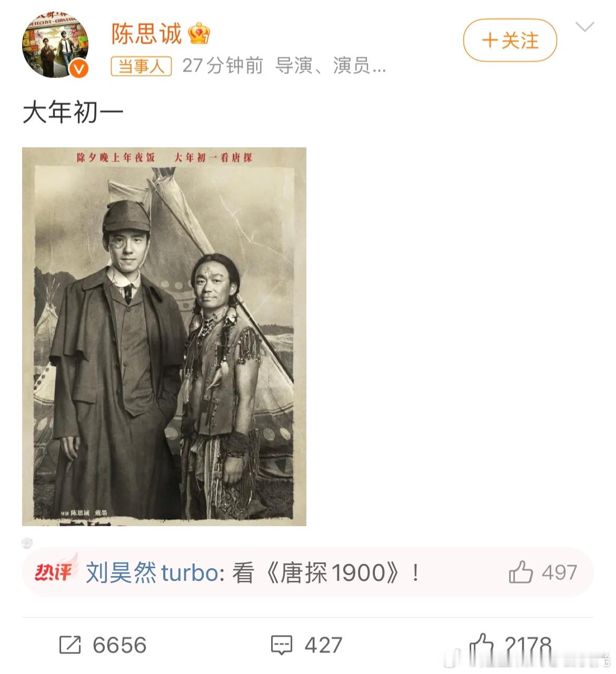
Task: Like 刘昊然turbo's hot comment thumbs-up
Action: click(521, 572)
